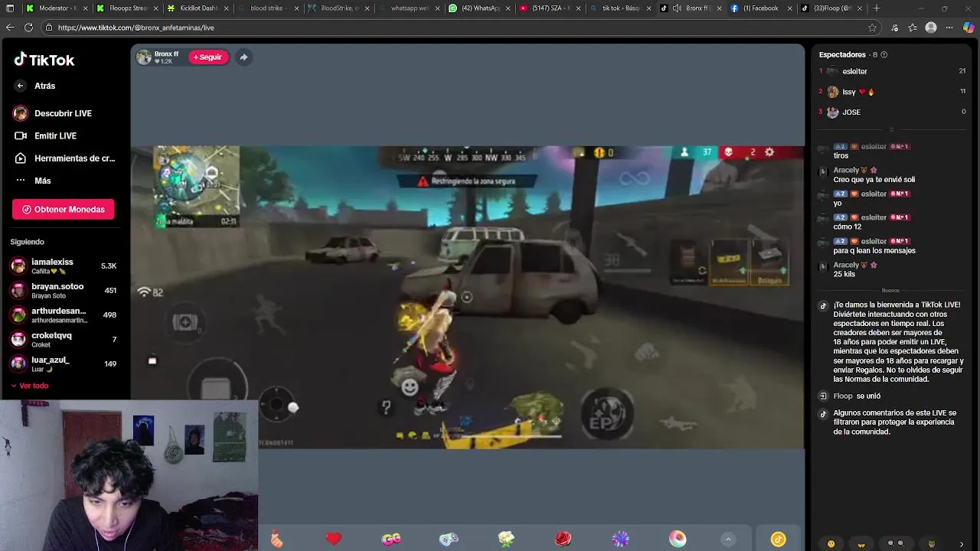Image resolution: width=980 pixels, height=551 pixels.
Task: Switch to the (5147) SZA YouTube tab
Action: [x=550, y=8]
